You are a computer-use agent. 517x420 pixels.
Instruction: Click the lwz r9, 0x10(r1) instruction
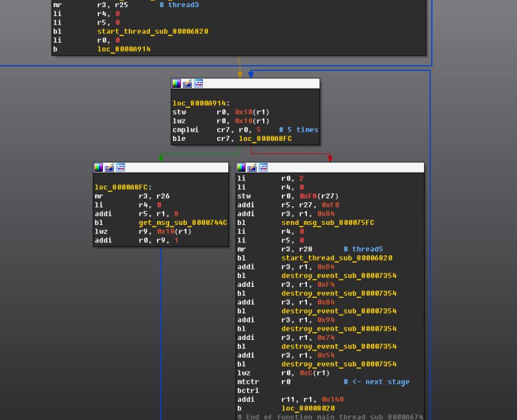(143, 231)
